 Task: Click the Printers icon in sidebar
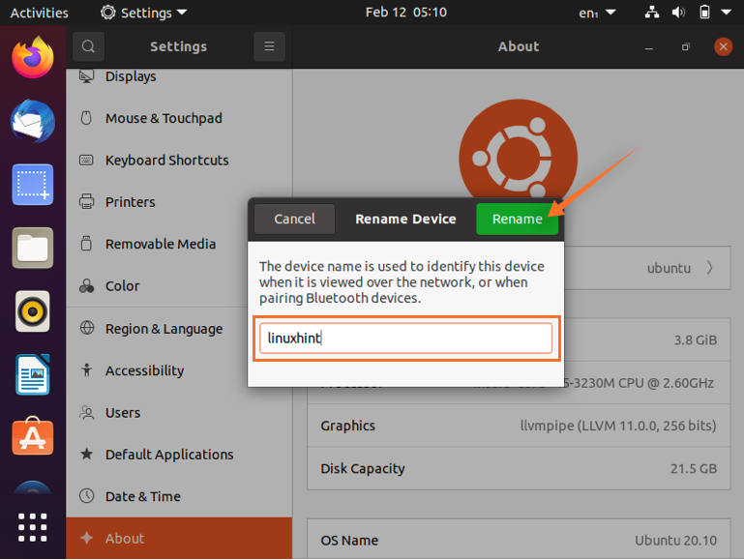click(86, 201)
